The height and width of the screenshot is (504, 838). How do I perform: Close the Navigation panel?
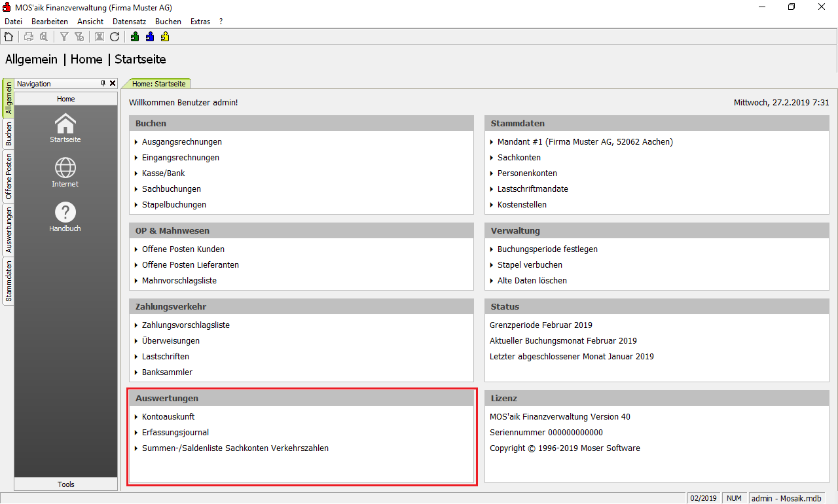113,84
